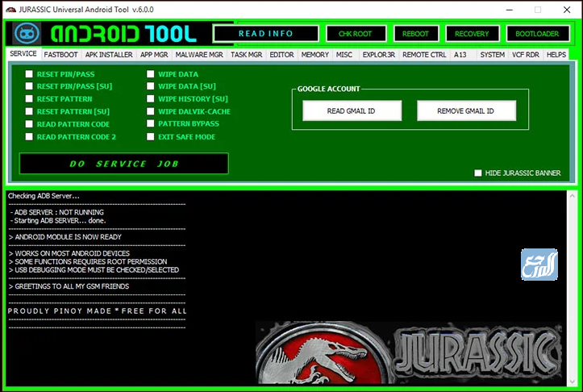Click the JURASSIC app title bar icon
583x392 pixels.
[11, 10]
